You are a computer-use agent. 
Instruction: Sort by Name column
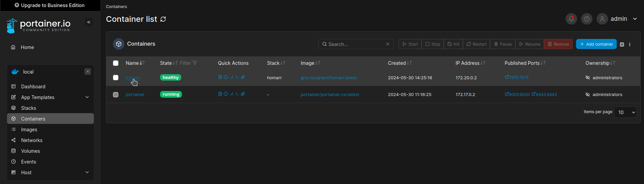click(135, 63)
